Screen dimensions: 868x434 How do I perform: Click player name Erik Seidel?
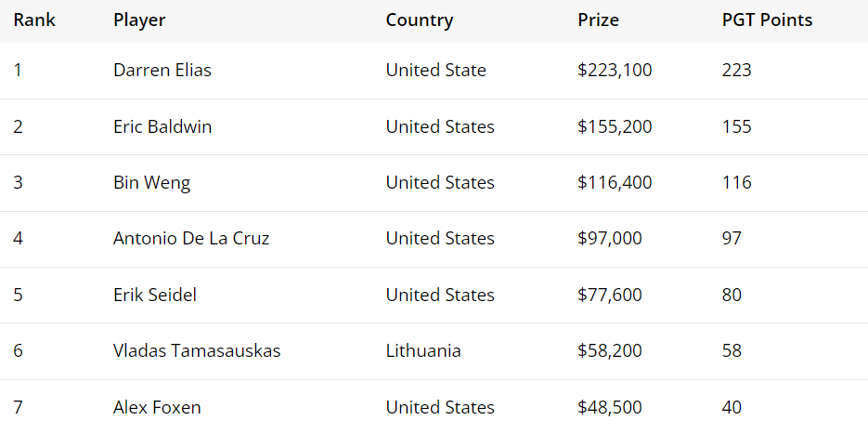pos(155,295)
